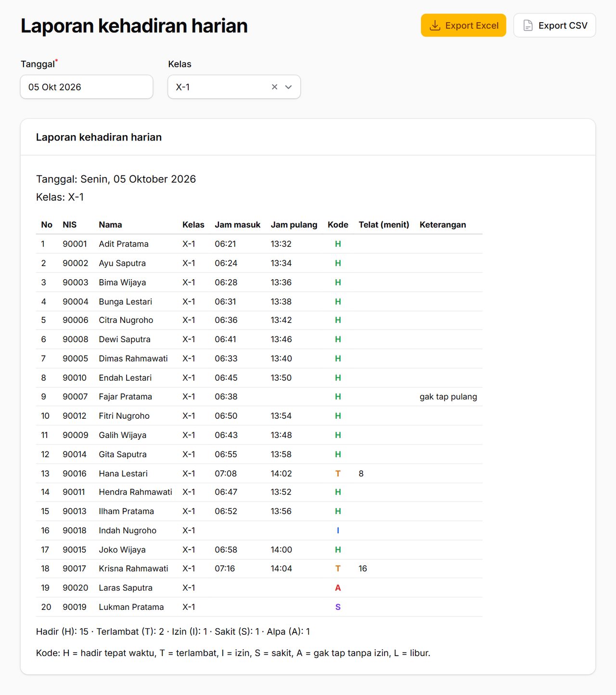This screenshot has width=616, height=695.
Task: Clear the Kelas X-1 selection
Action: coord(274,87)
